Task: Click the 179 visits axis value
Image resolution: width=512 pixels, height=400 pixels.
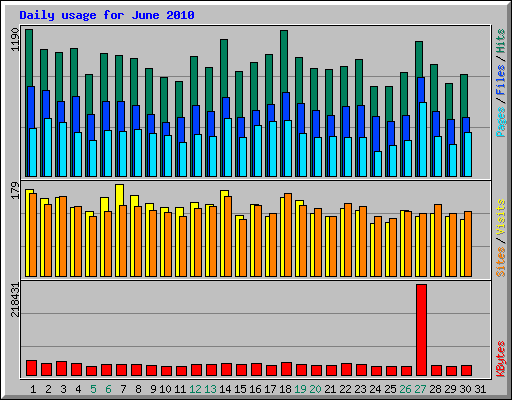Action: [15, 190]
